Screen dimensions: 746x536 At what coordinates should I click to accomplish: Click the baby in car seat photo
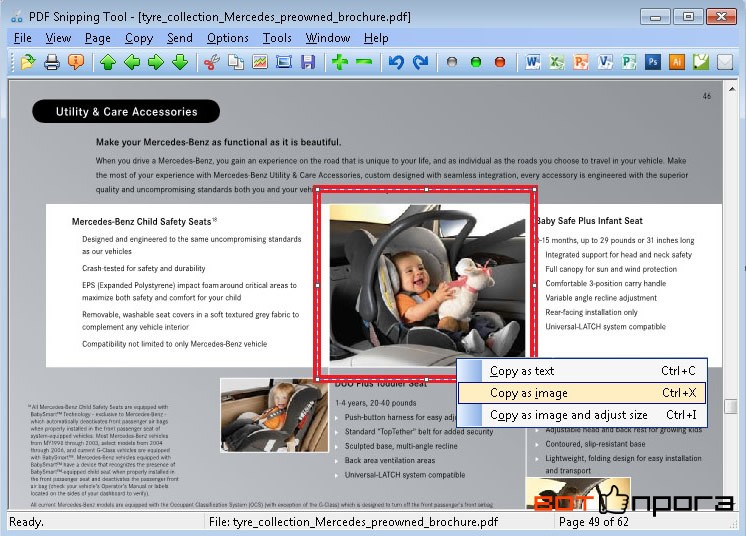pyautogui.click(x=427, y=284)
